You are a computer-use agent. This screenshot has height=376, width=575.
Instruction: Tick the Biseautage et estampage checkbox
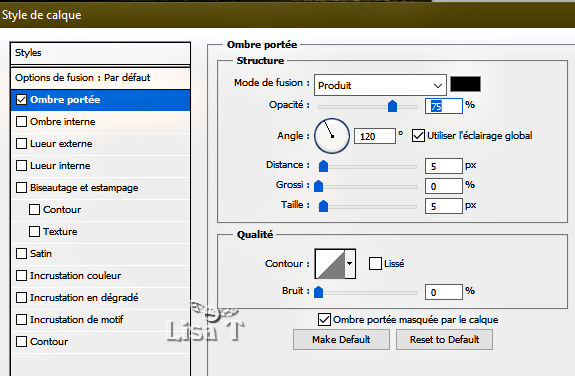(22, 188)
